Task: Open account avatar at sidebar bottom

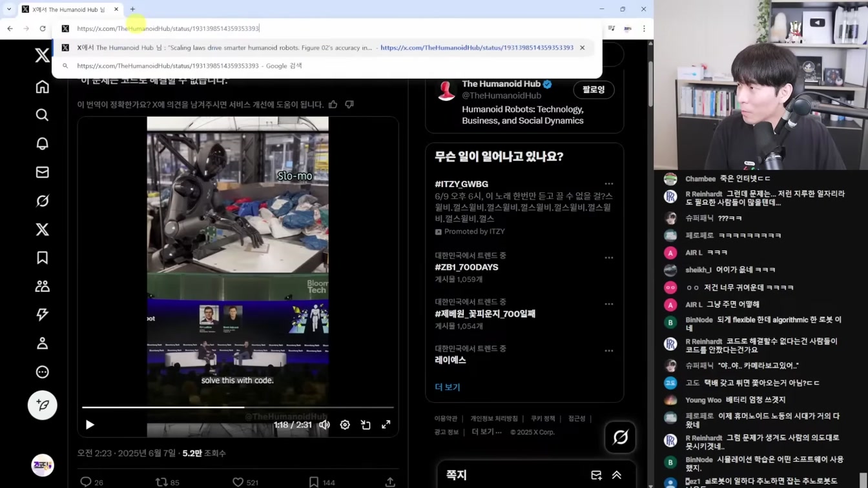Action: 42,465
